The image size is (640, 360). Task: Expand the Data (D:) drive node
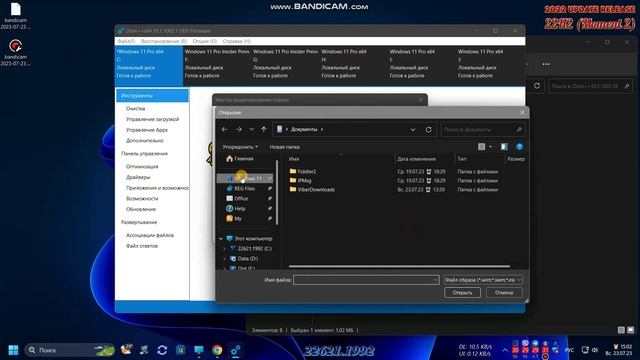pos(224,259)
